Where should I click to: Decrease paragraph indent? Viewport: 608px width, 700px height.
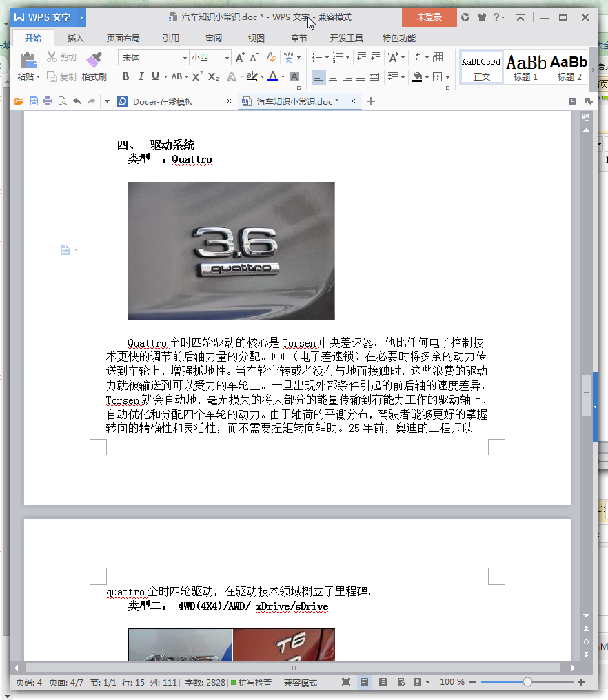tap(361, 57)
